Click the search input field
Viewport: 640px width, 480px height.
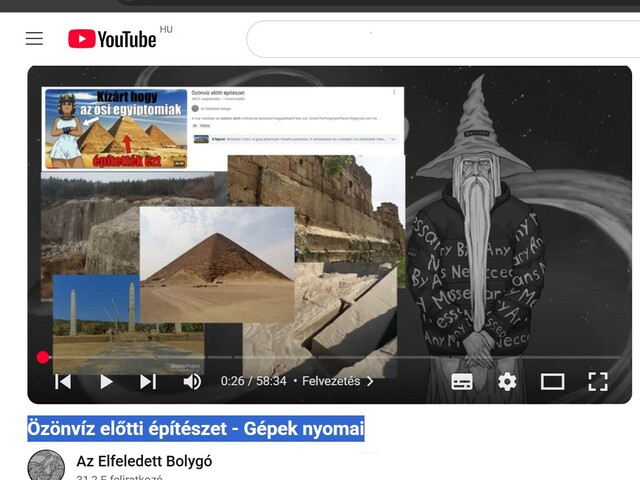[440, 39]
